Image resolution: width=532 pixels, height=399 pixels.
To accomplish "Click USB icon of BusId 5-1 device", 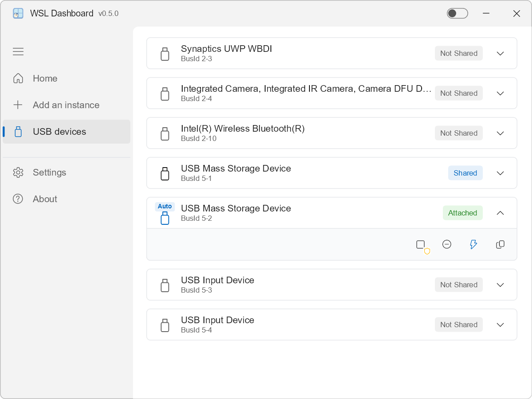I will (165, 174).
